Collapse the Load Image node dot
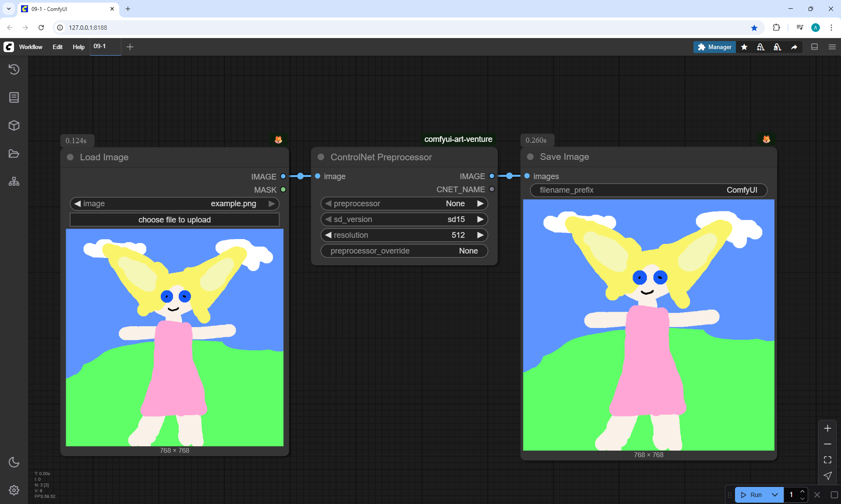This screenshot has height=504, width=841. click(x=70, y=157)
